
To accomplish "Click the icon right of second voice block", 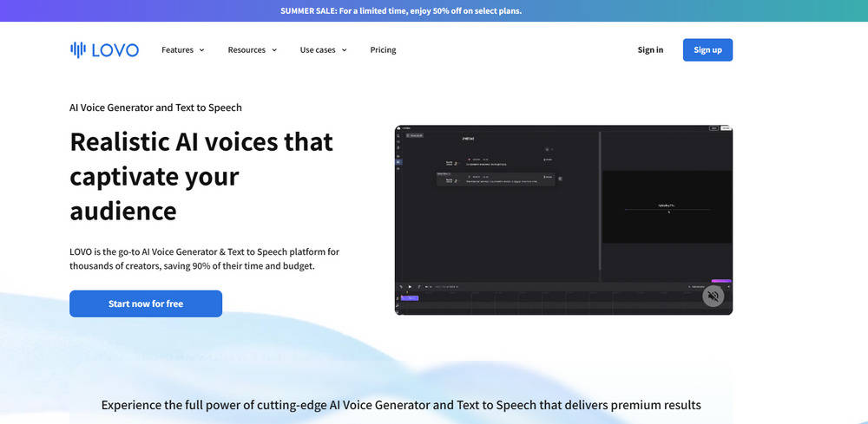I will (x=560, y=179).
